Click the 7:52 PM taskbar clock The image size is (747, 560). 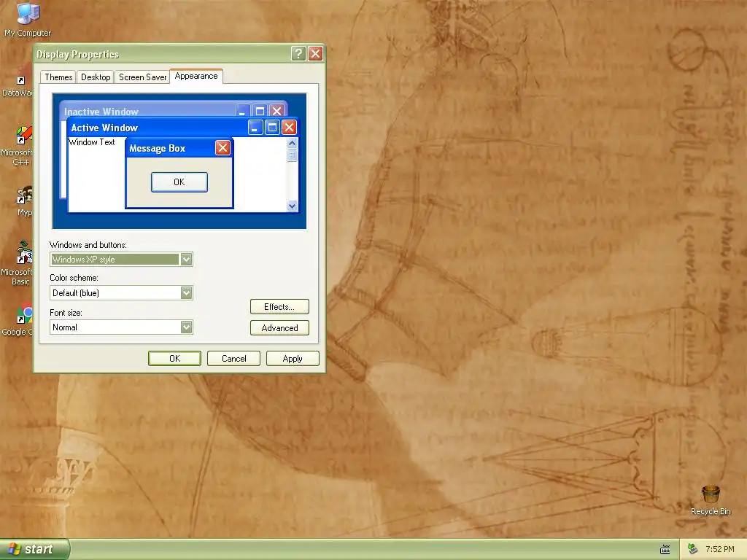click(720, 549)
